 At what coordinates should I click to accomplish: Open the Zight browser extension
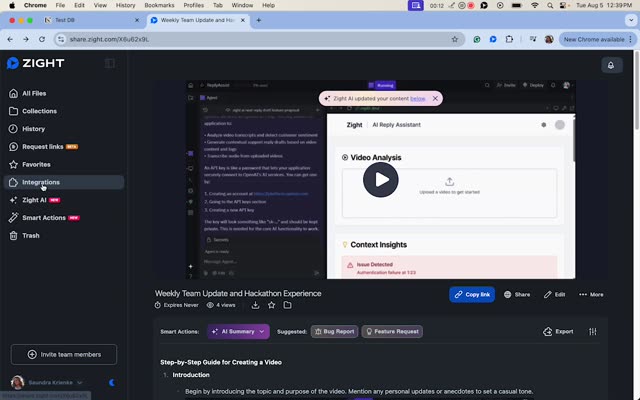pos(493,39)
